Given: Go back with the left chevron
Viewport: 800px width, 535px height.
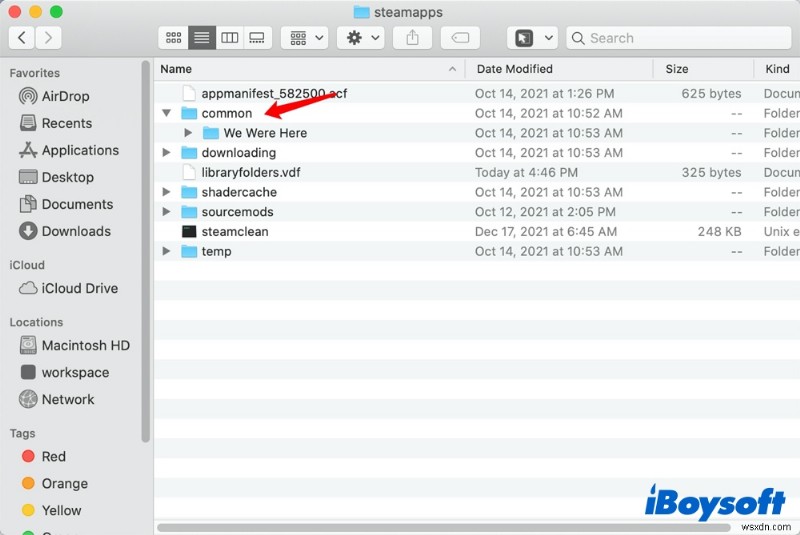Looking at the screenshot, I should tap(22, 38).
